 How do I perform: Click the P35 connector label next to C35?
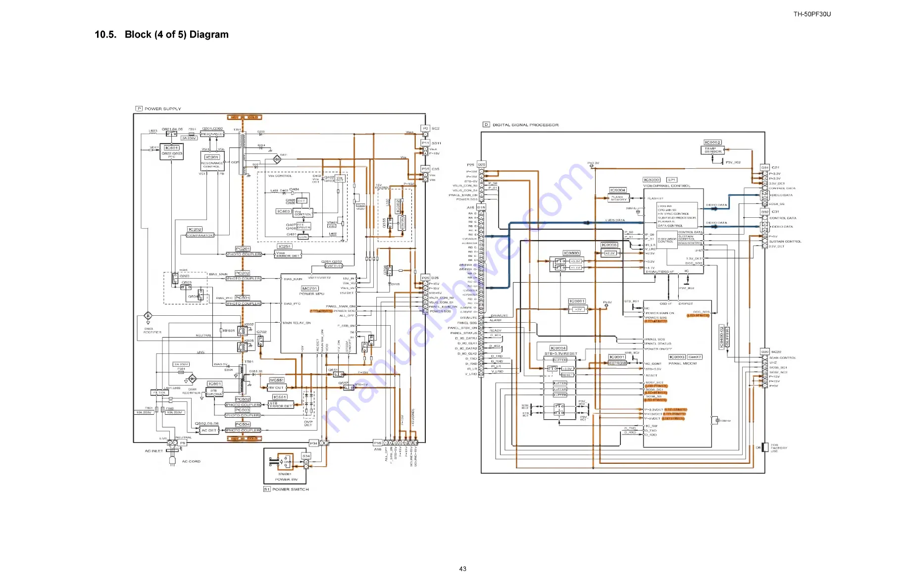[425, 169]
